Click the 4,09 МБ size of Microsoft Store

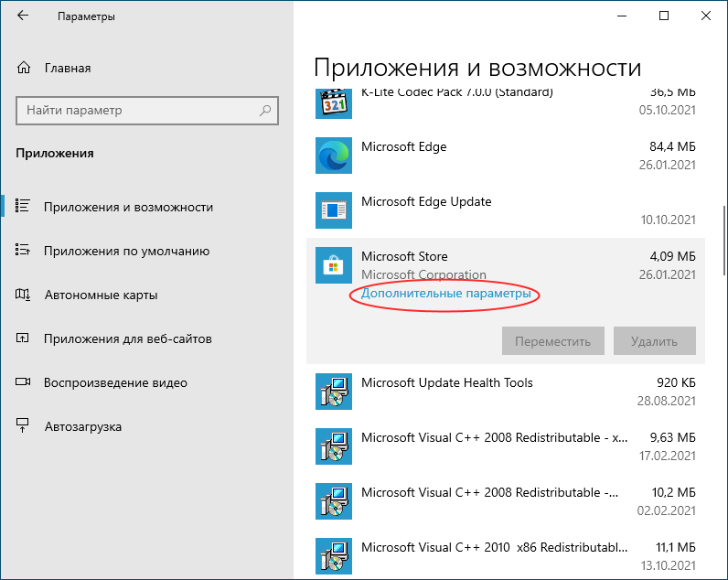click(x=672, y=256)
